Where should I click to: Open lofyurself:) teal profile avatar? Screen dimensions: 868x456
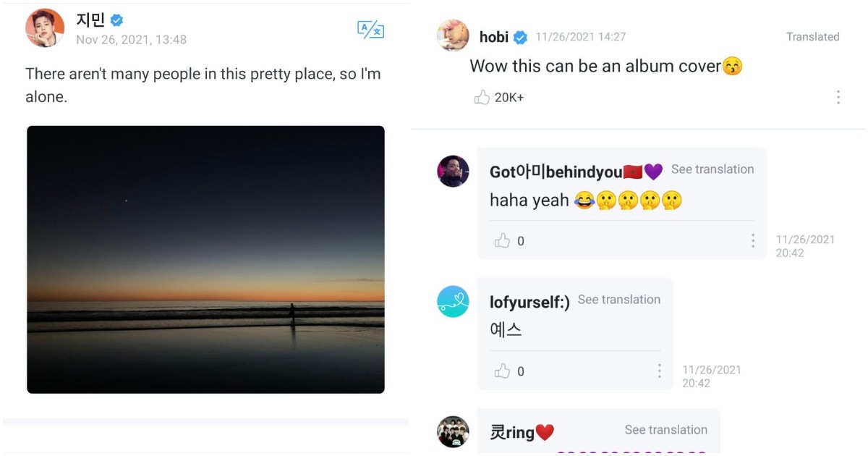click(x=454, y=302)
